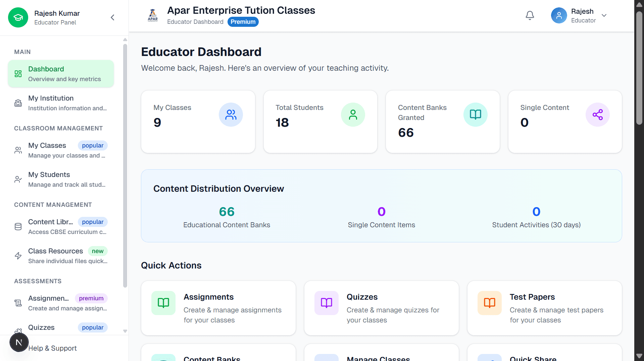Collapse the sidebar with the left chevron
This screenshot has width=644, height=361.
(x=113, y=17)
